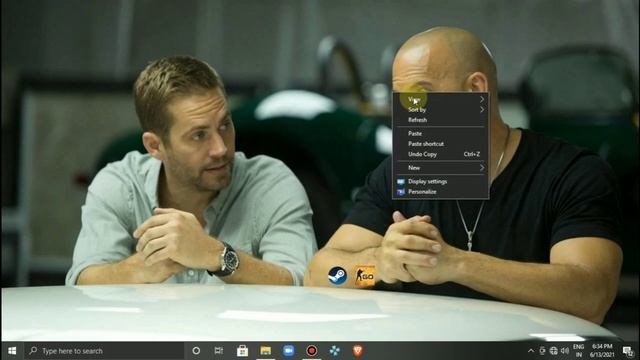Click the Sort by menu entry
The width and height of the screenshot is (640, 360).
(x=440, y=109)
